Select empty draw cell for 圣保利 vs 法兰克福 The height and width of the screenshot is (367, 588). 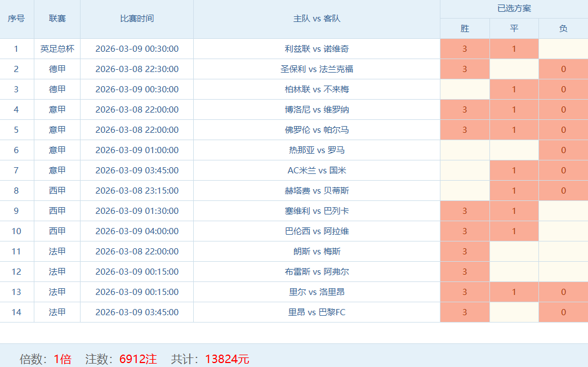click(514, 69)
